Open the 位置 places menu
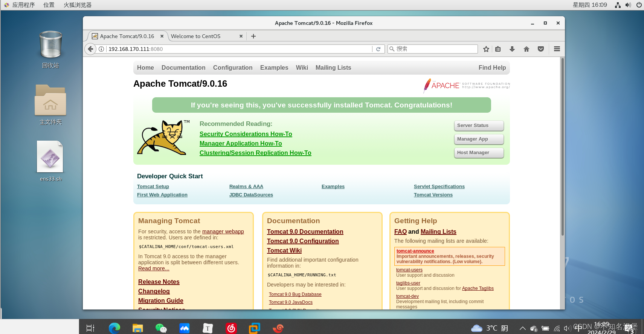The image size is (644, 334). (49, 5)
